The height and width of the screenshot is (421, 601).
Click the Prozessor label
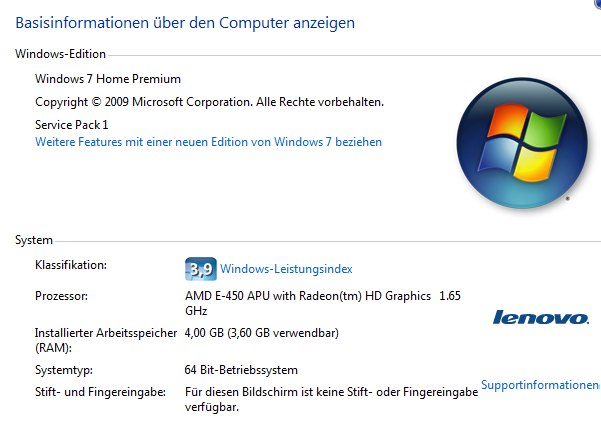(x=62, y=297)
